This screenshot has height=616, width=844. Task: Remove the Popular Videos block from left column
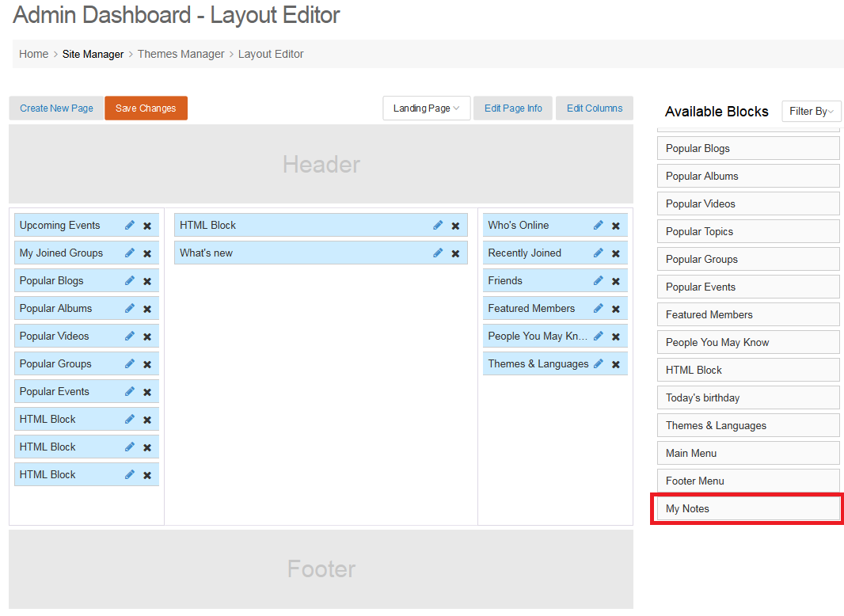click(147, 337)
